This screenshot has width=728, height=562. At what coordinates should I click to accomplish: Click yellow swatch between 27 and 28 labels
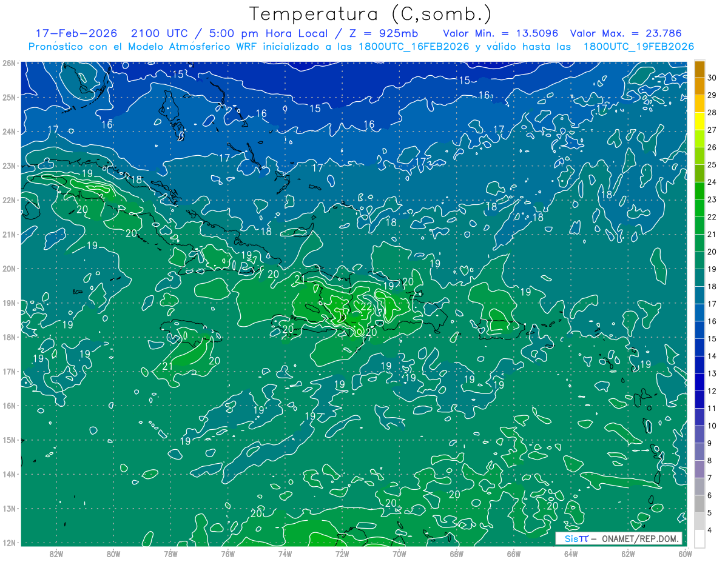pos(699,121)
